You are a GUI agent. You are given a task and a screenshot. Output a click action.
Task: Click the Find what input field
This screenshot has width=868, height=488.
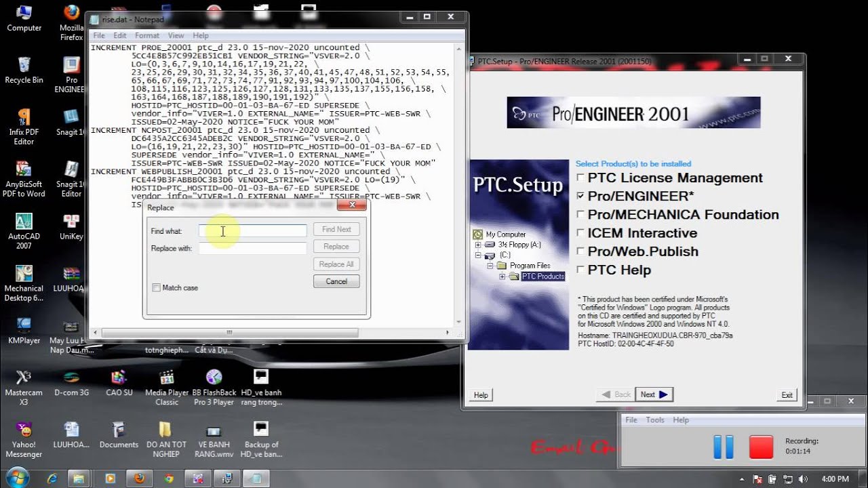(252, 231)
